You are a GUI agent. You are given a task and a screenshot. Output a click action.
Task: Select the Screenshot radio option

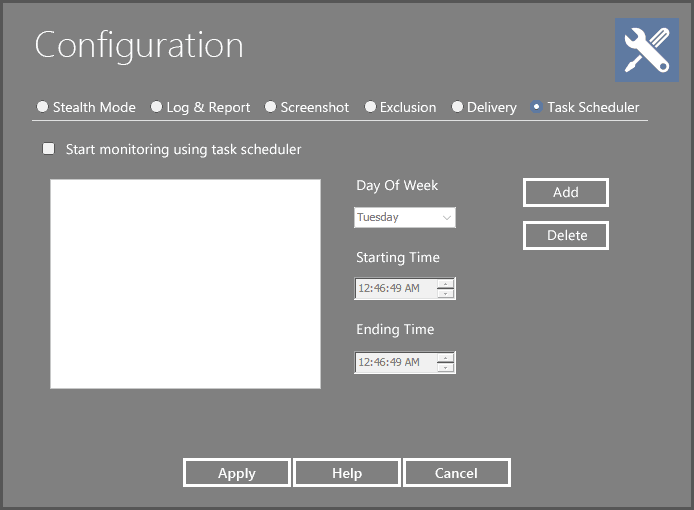point(271,107)
